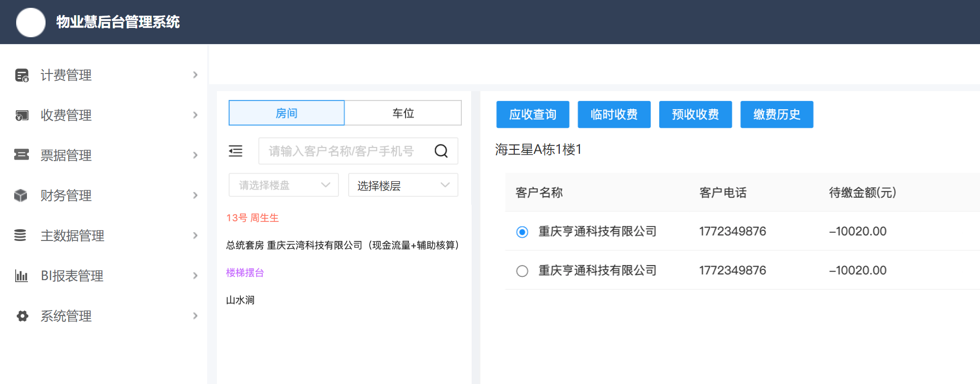This screenshot has height=384, width=980.
Task: Click the 预收收费 button
Action: (x=695, y=115)
